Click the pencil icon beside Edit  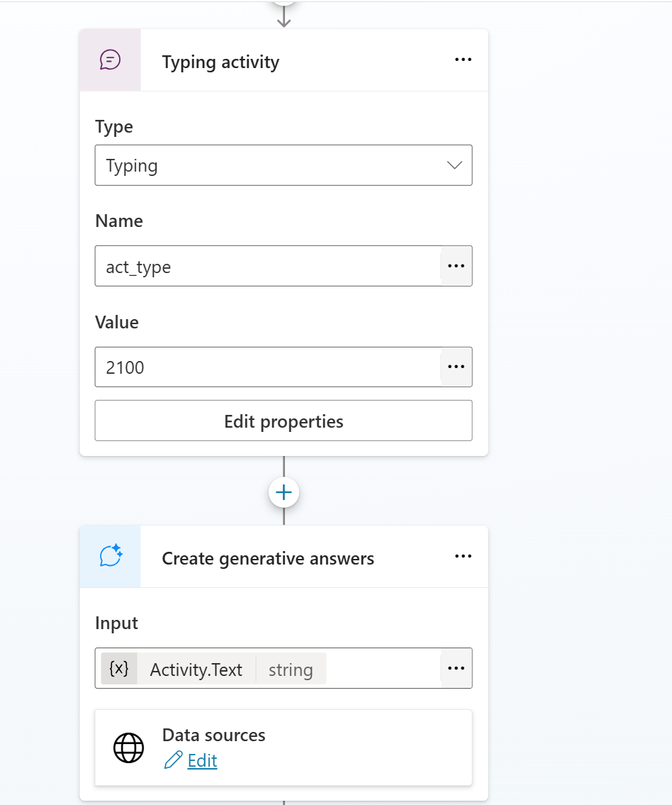coord(172,761)
